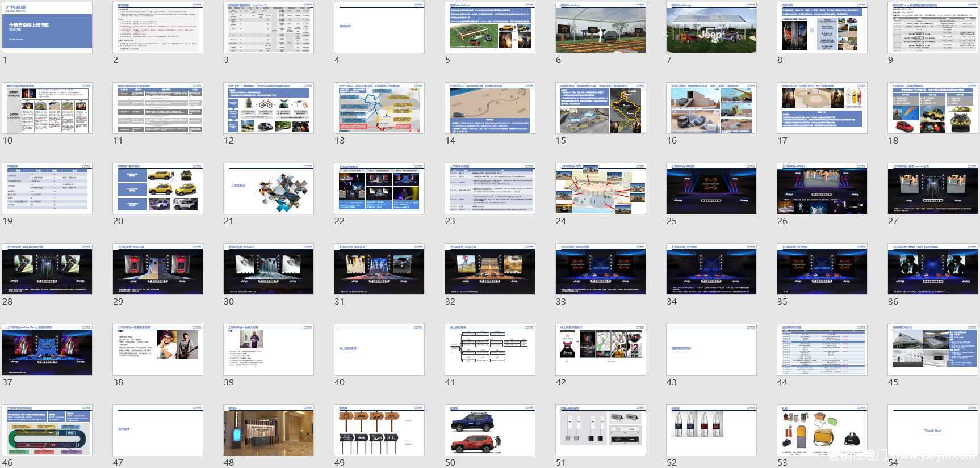Click slide 54 Thank You thumbnail
This screenshot has width=980, height=468.
(x=933, y=430)
